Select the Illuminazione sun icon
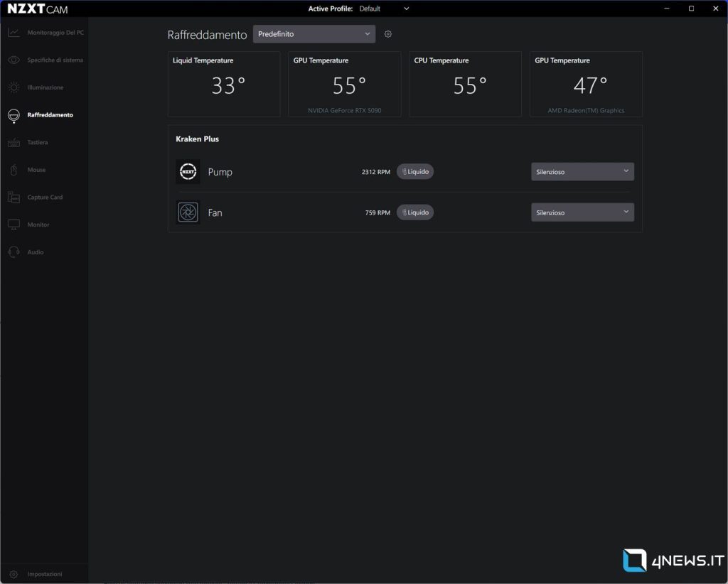 pyautogui.click(x=14, y=87)
